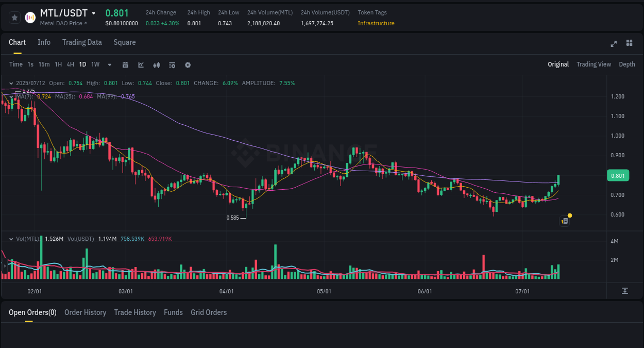Expand the chart to fullscreen

(x=614, y=43)
